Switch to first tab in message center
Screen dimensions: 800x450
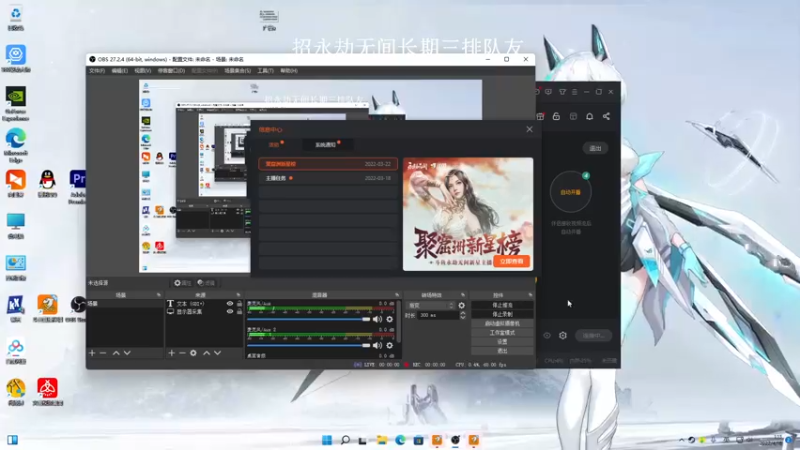pyautogui.click(x=275, y=145)
